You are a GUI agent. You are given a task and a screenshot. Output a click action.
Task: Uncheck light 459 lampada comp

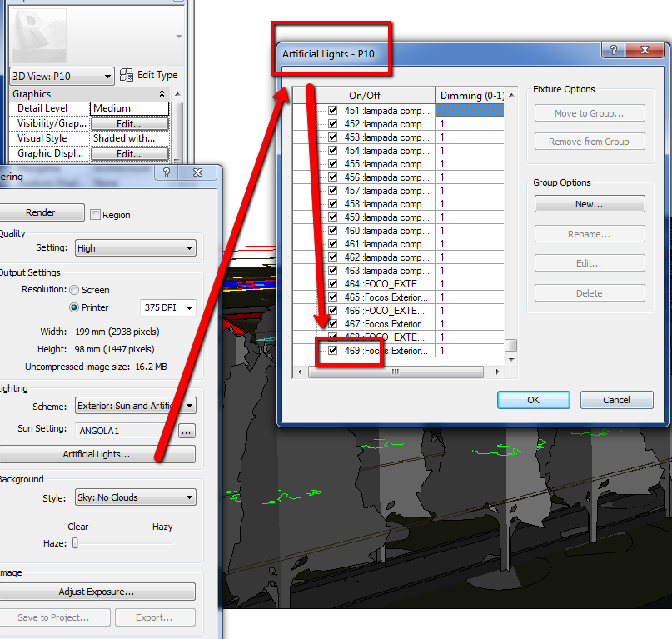(x=332, y=217)
